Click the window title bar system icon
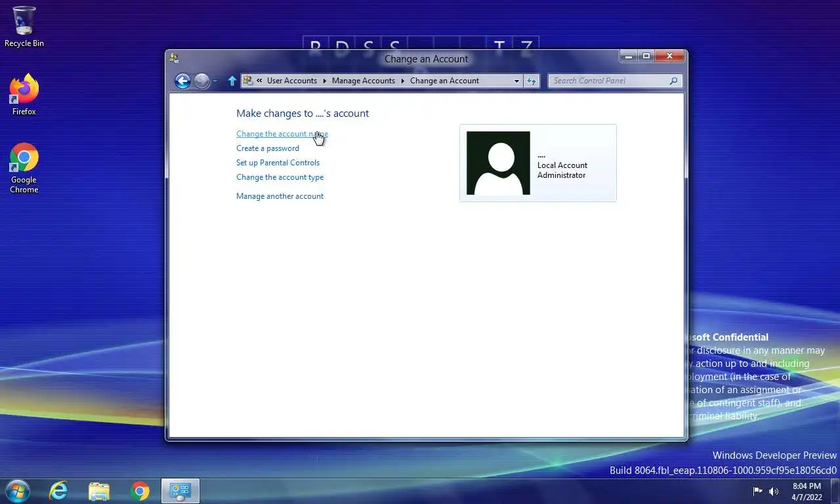The image size is (840, 504). [174, 58]
